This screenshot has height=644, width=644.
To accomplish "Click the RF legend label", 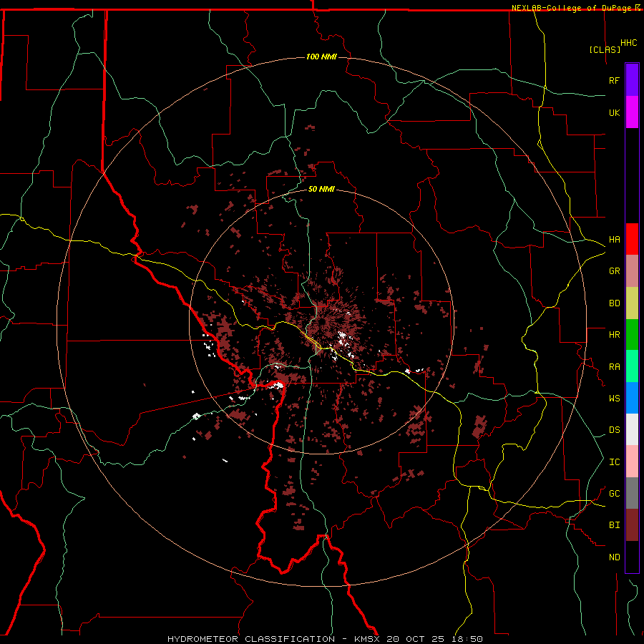I will (614, 81).
